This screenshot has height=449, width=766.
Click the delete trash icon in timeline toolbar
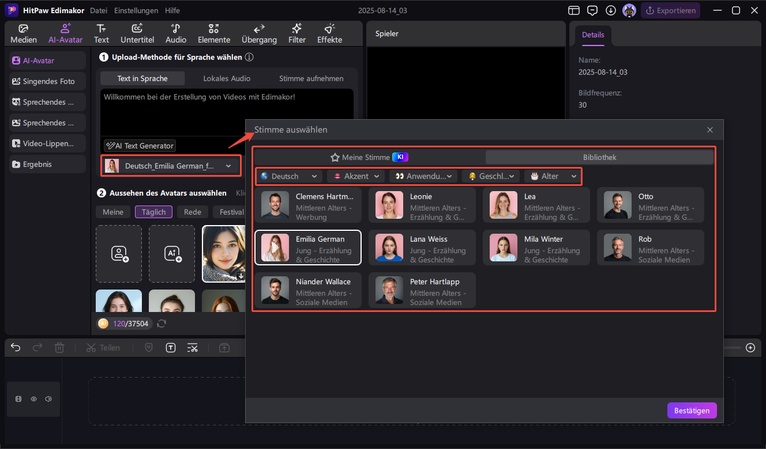click(59, 347)
